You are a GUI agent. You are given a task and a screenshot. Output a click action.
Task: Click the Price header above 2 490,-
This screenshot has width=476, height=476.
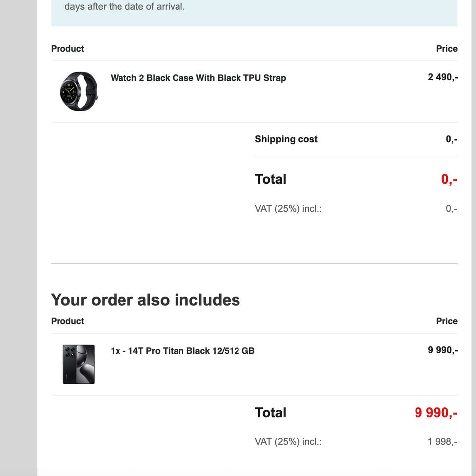click(x=446, y=49)
